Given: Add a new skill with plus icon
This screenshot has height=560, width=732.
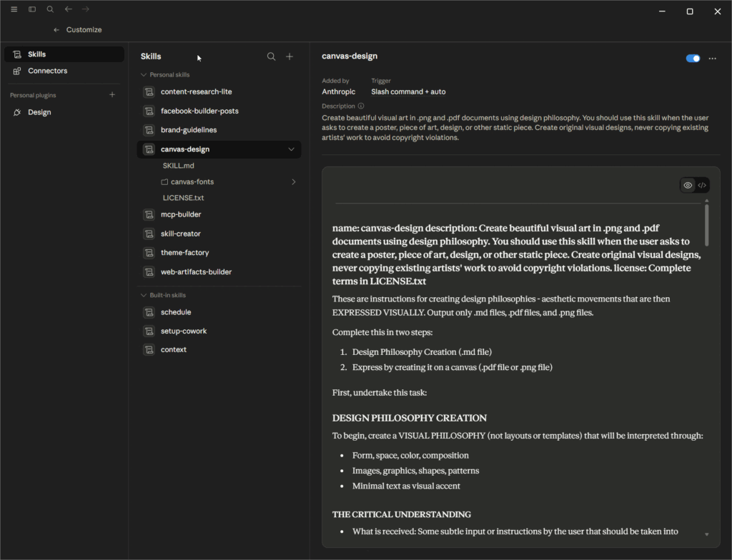Looking at the screenshot, I should (290, 56).
